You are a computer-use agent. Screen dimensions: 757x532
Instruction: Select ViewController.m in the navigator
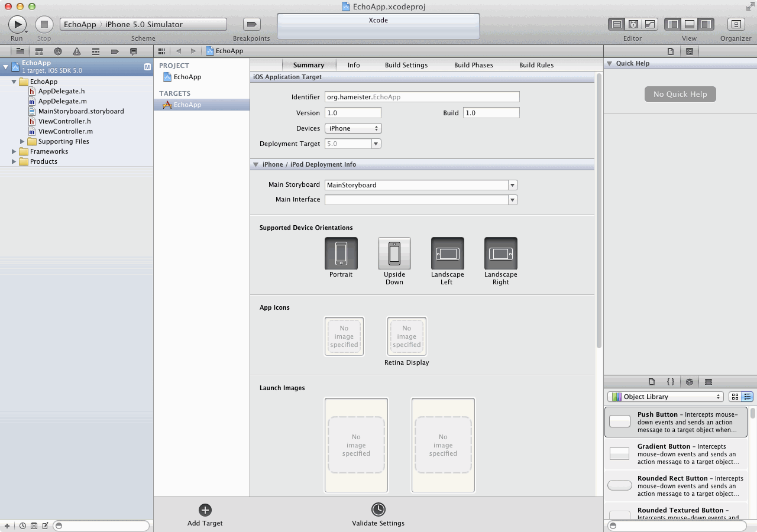(x=65, y=131)
